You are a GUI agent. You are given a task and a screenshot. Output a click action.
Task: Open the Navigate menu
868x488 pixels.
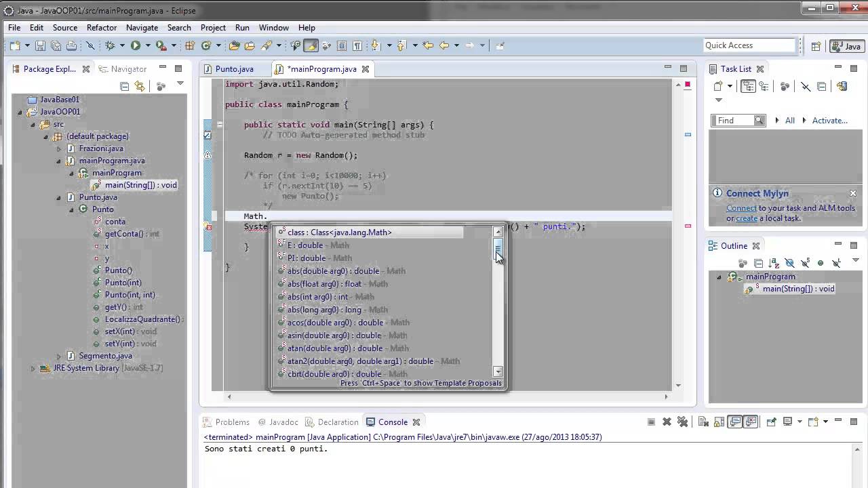142,27
